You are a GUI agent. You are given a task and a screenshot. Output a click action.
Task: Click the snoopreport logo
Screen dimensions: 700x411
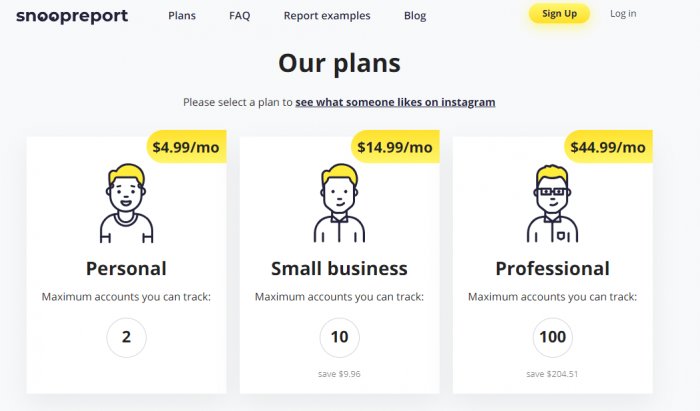click(72, 16)
